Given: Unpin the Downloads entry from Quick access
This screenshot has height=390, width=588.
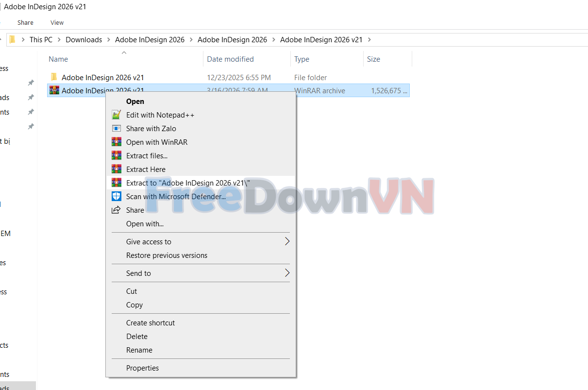Looking at the screenshot, I should (31, 97).
